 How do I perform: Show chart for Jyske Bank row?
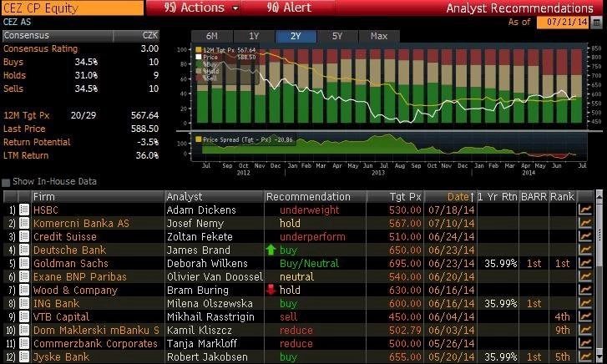585,356
